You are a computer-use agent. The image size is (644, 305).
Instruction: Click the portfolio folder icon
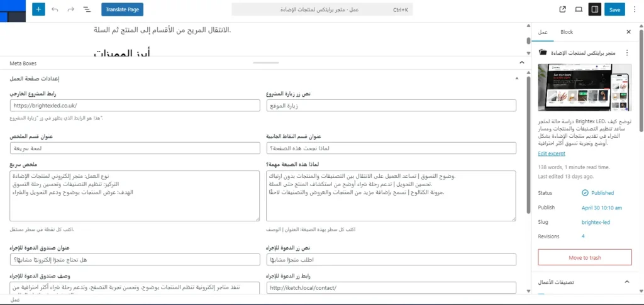543,53
